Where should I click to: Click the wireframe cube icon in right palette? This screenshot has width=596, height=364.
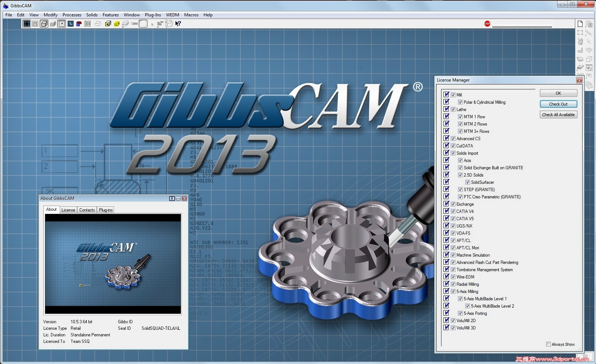(589, 59)
